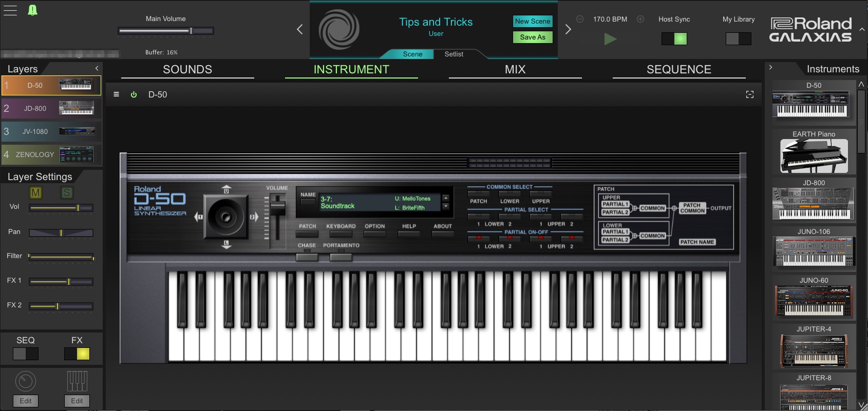Image resolution: width=868 pixels, height=411 pixels.
Task: Toggle the FX switch
Action: [x=77, y=354]
